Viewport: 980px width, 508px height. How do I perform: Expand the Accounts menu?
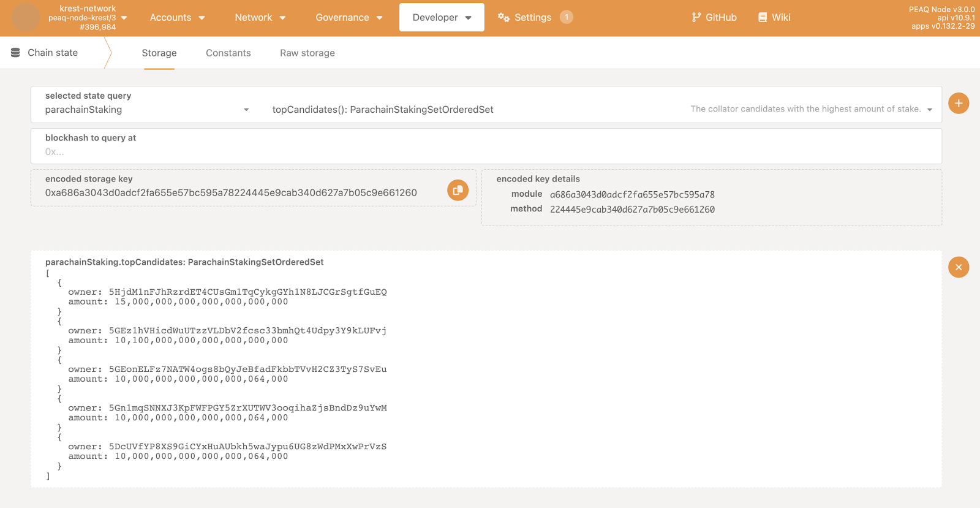coord(177,17)
